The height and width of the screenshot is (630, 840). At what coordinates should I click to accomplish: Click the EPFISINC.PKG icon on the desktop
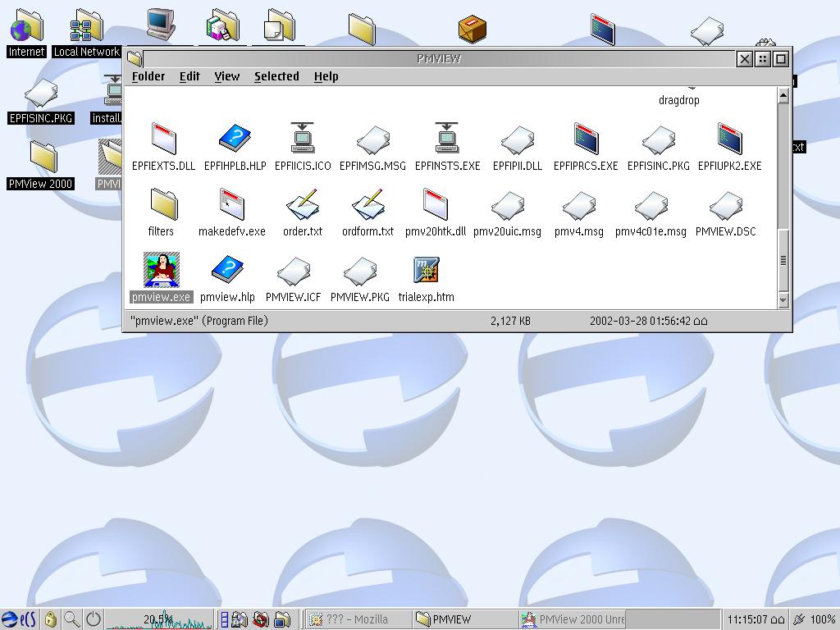41,93
